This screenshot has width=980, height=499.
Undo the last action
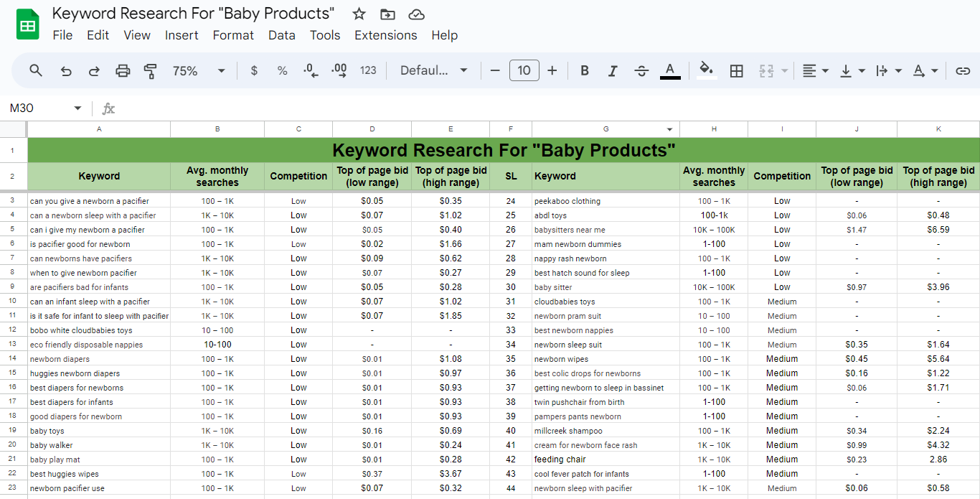(x=65, y=70)
